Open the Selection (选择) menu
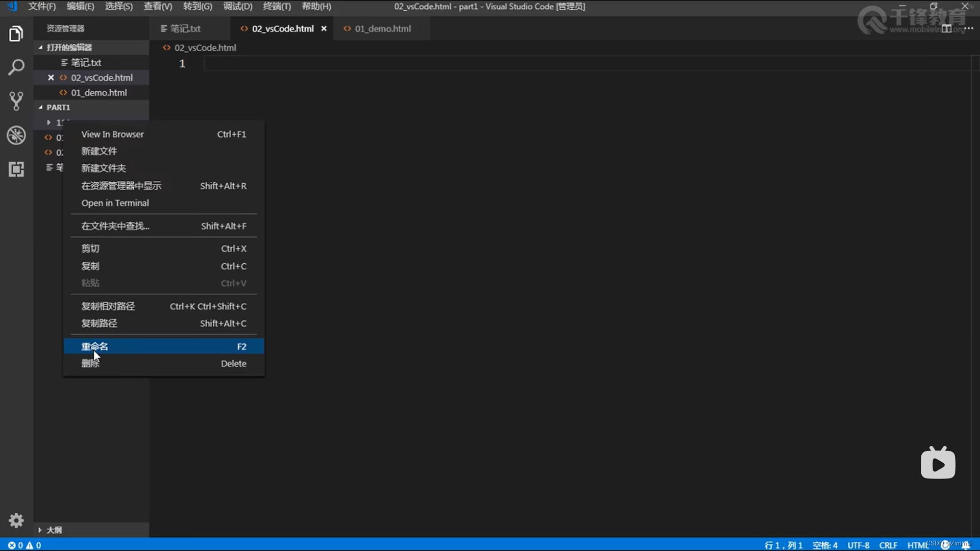Screen dimensions: 980x551 point(118,7)
